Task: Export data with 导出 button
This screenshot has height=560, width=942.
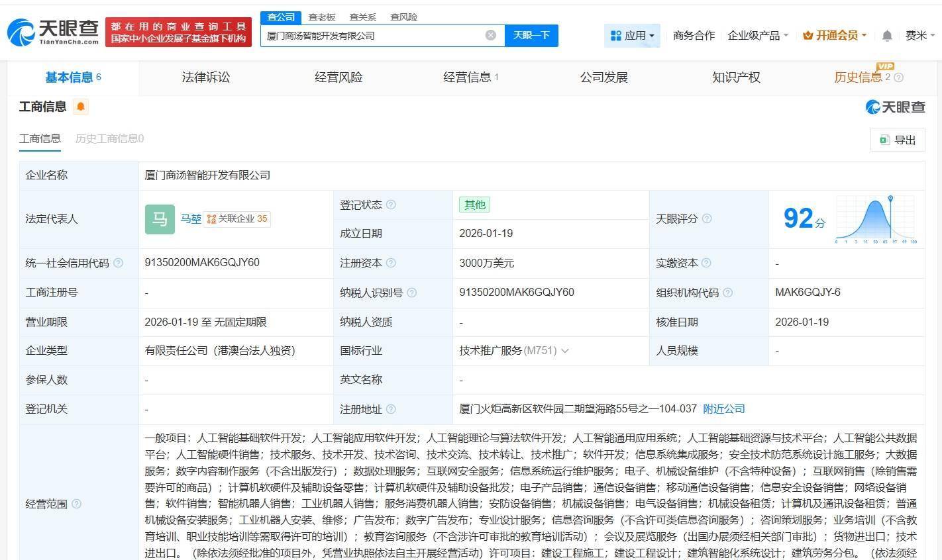Action: pyautogui.click(x=898, y=140)
